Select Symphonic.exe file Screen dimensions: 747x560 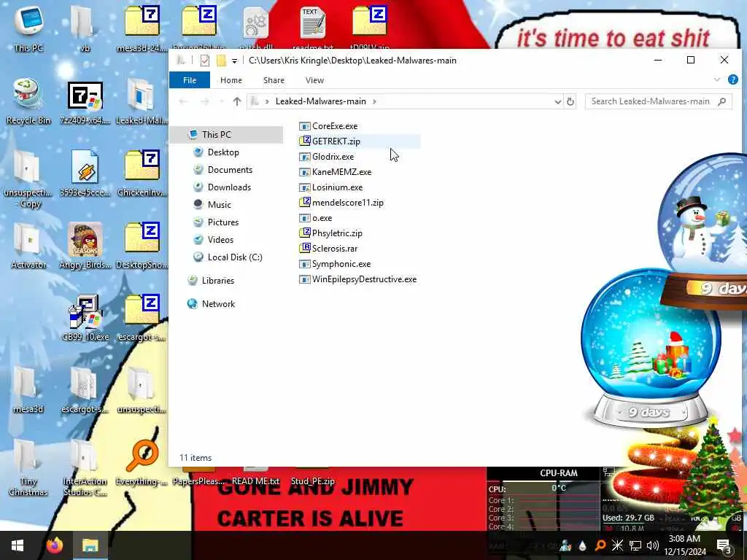coord(335,264)
